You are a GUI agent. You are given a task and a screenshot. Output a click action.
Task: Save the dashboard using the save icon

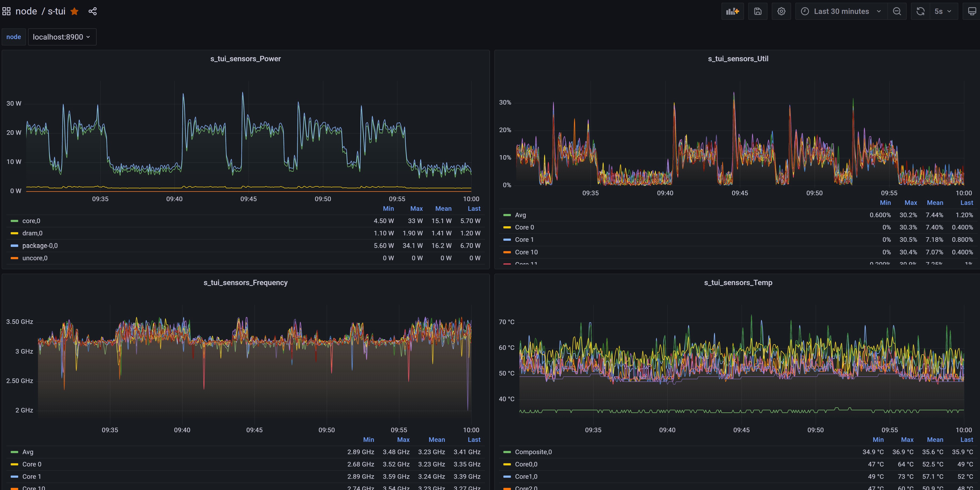pyautogui.click(x=757, y=11)
